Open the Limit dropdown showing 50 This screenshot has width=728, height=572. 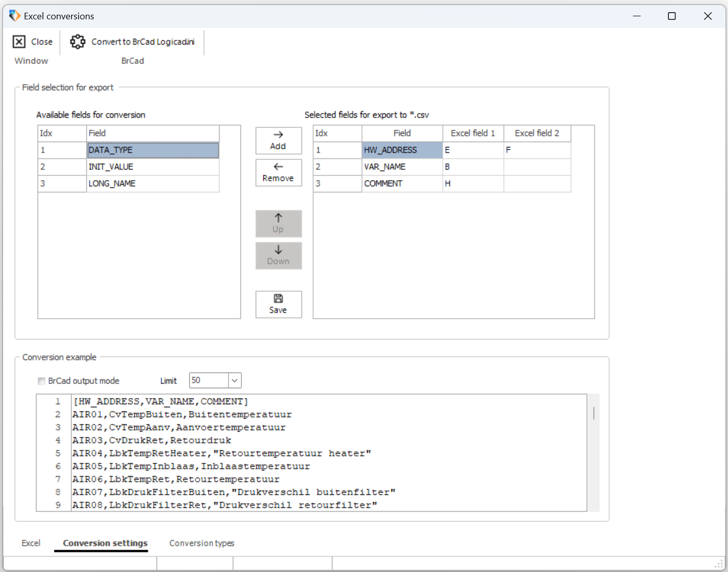click(x=235, y=380)
